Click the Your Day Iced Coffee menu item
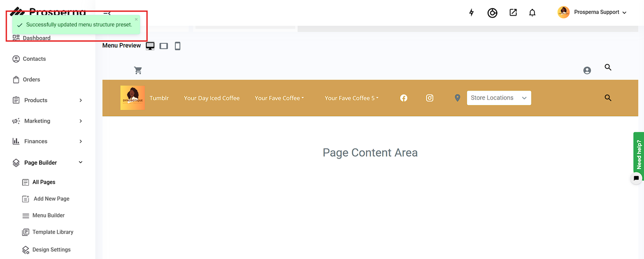This screenshot has width=644, height=259. click(x=212, y=98)
